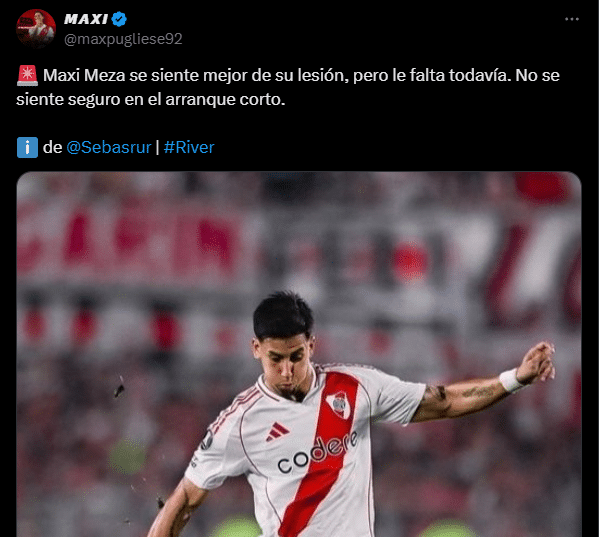Image resolution: width=599 pixels, height=537 pixels.
Task: Click the Adidas logo on the shirt
Action: coord(277,432)
